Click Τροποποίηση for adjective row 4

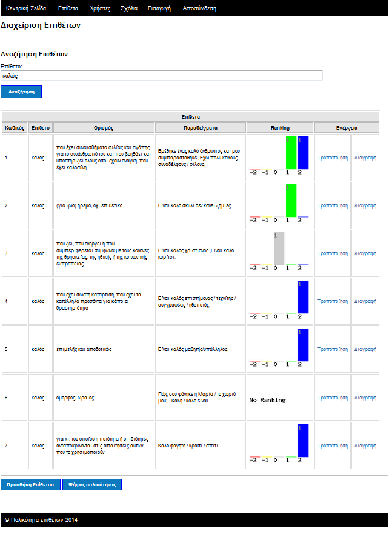tap(333, 301)
